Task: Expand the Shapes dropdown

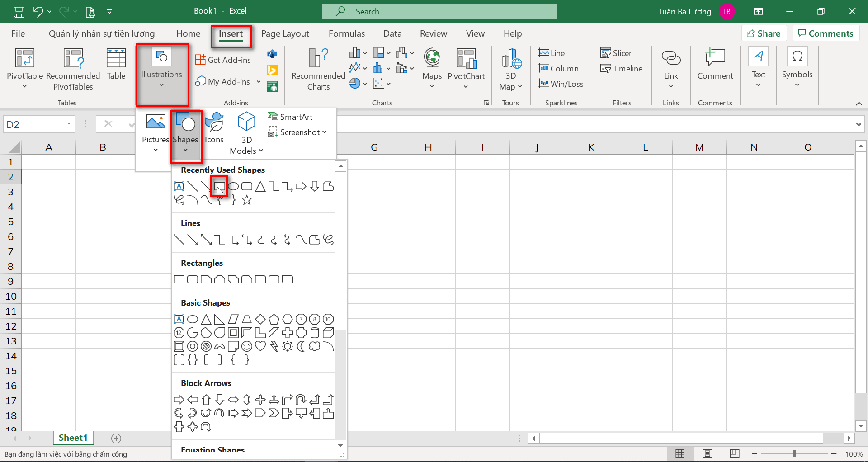Action: 185,150
